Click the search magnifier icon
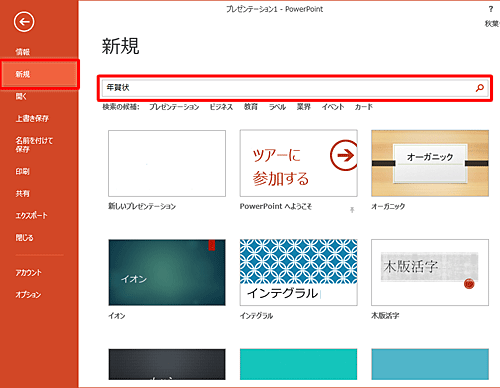This screenshot has height=388, width=500. tap(480, 88)
